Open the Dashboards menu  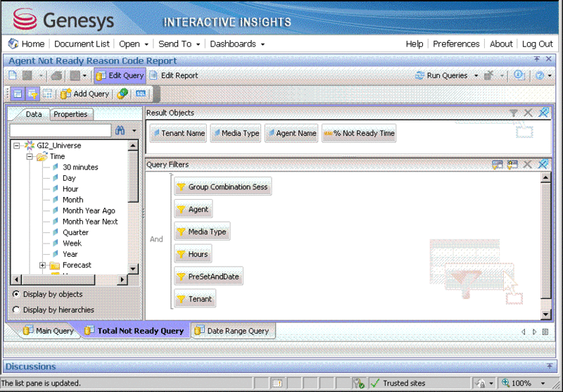point(237,44)
